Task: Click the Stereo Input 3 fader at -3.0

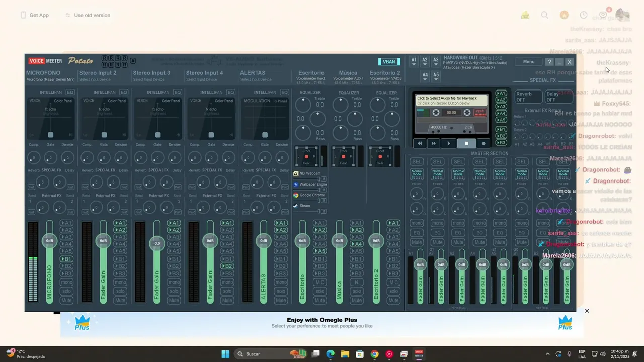Action: click(x=156, y=243)
